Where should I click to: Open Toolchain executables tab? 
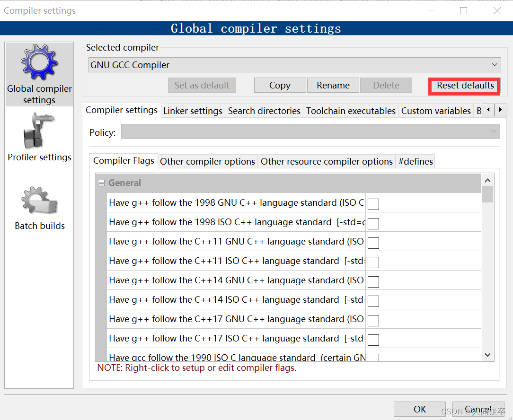click(351, 111)
